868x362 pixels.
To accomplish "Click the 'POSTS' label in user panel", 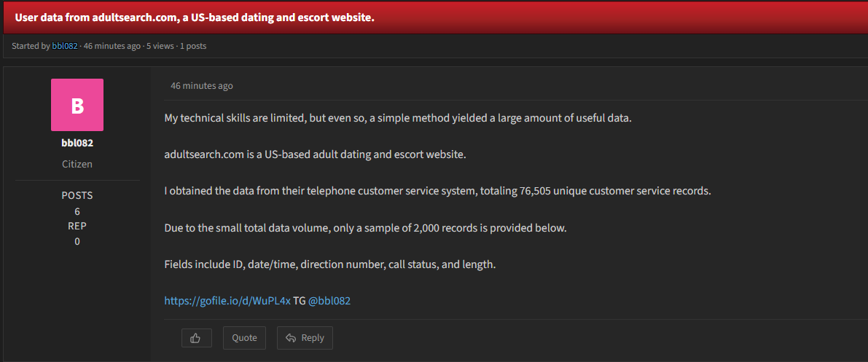I will point(77,195).
